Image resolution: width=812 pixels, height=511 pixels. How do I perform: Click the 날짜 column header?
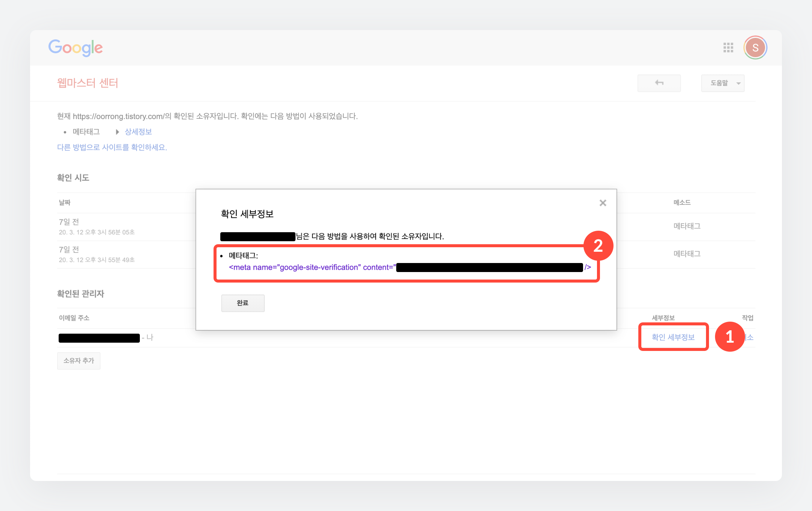(65, 203)
